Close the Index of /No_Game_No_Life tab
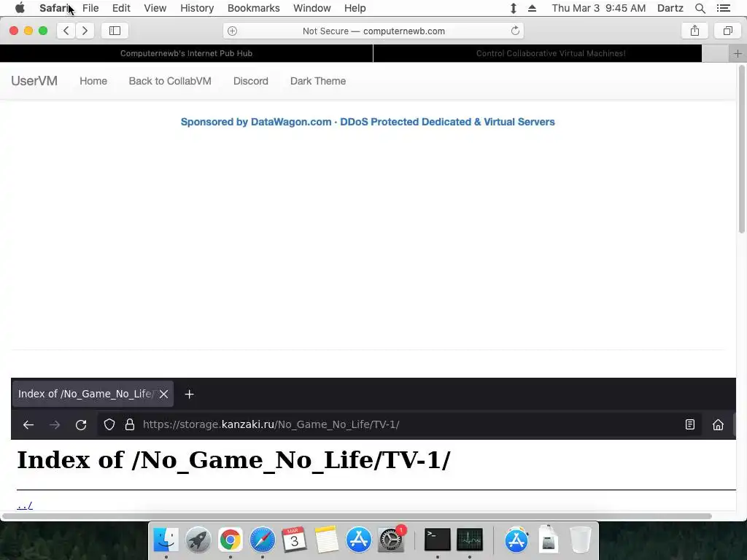The width and height of the screenshot is (747, 560). coord(163,394)
